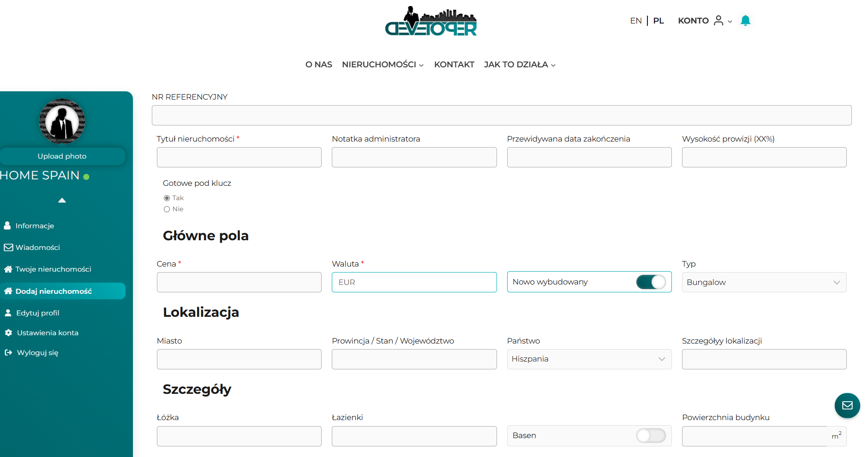Focus the Szczegóły lokalizacji field

coord(764,359)
